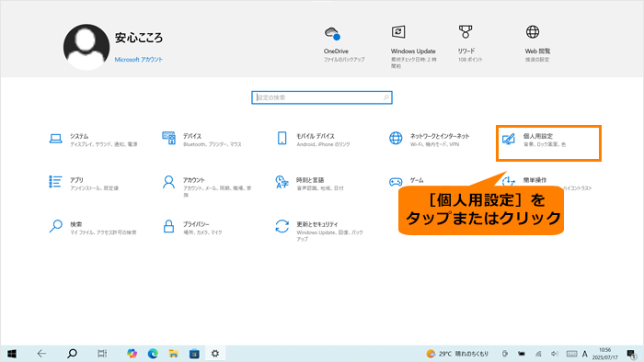
Task: Click the volume speaker tray icon
Action: [555, 354]
